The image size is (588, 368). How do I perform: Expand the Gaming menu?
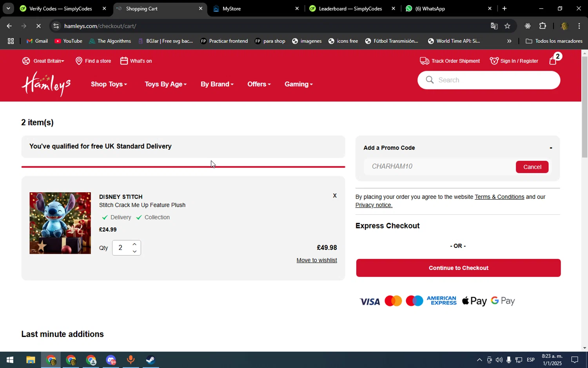tap(298, 84)
